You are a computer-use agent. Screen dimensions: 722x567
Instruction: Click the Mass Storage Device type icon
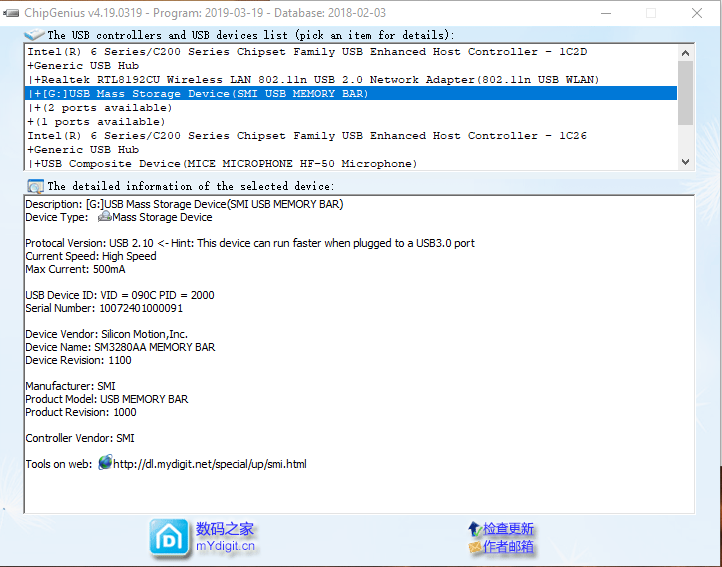pos(105,216)
